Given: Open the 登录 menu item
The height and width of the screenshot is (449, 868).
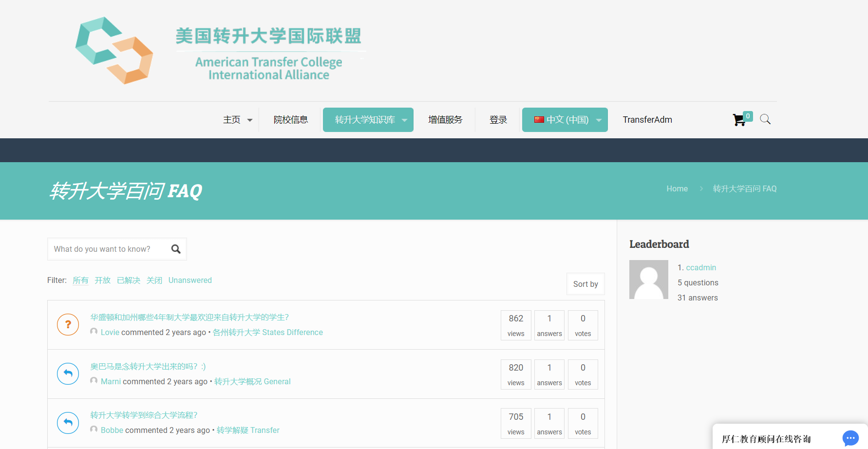Looking at the screenshot, I should pos(498,120).
